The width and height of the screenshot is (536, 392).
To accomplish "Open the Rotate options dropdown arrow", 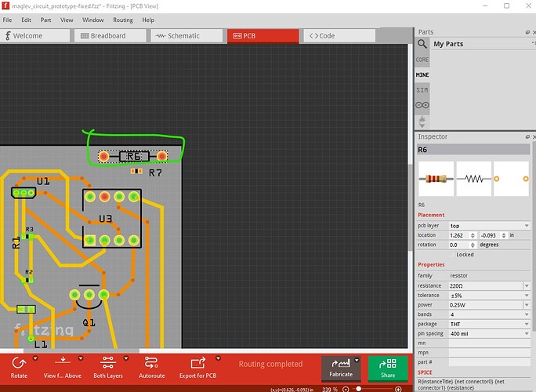I will (x=34, y=358).
